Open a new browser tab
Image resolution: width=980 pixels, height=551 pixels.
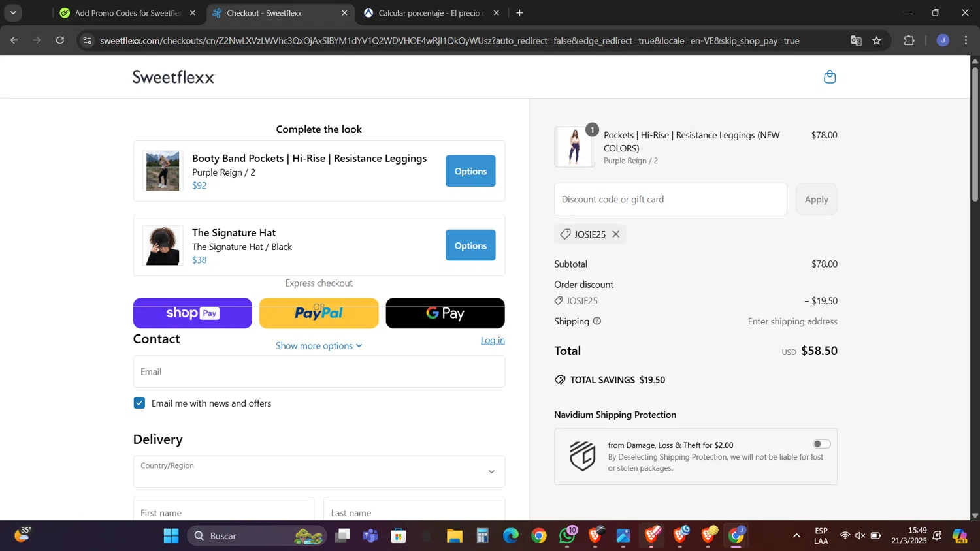[x=519, y=13]
